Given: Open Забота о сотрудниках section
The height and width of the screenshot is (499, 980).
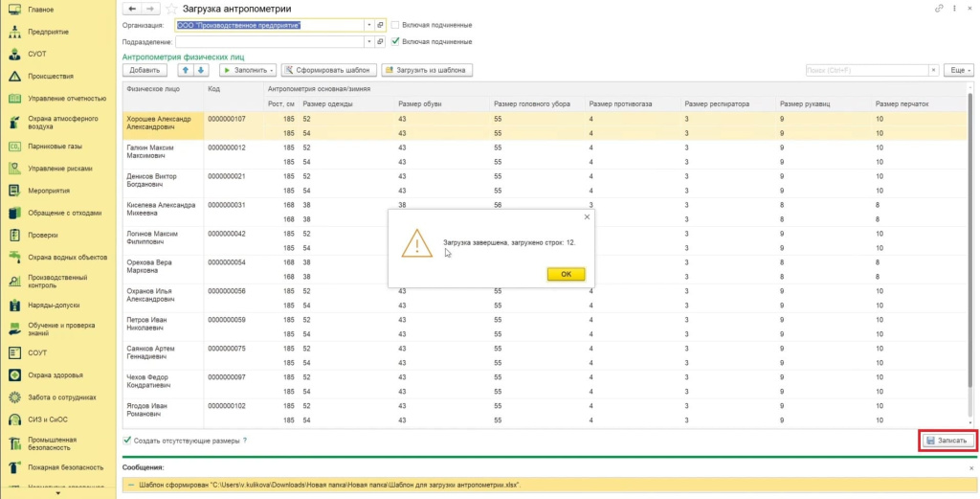Looking at the screenshot, I should [62, 397].
